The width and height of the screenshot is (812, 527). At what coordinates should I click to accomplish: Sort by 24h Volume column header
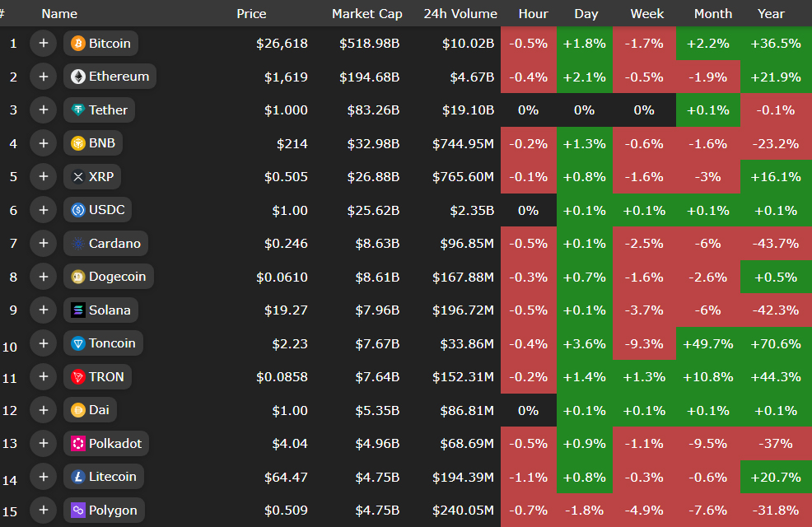point(460,14)
